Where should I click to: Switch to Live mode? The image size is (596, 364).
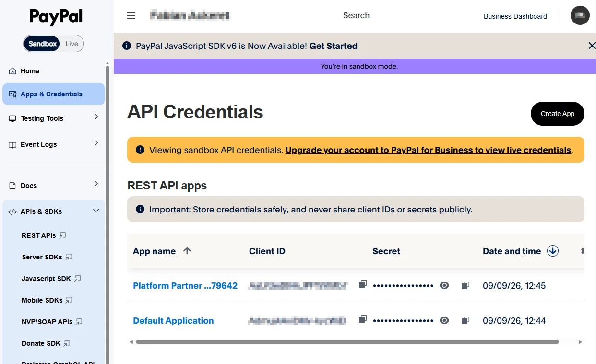(72, 44)
